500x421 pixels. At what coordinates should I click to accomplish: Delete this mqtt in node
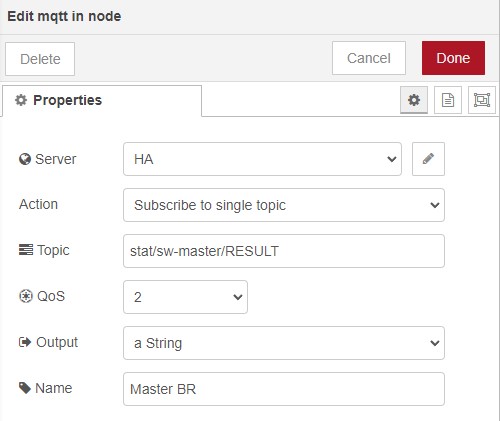[40, 59]
